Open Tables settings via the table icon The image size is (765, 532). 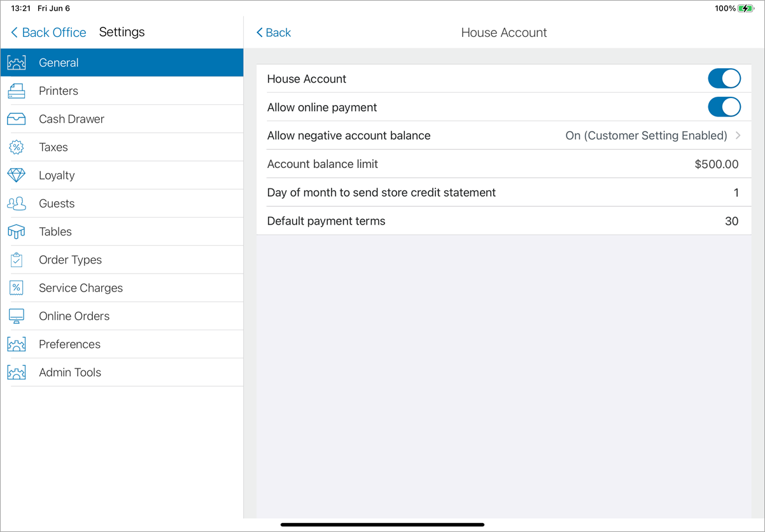(17, 231)
